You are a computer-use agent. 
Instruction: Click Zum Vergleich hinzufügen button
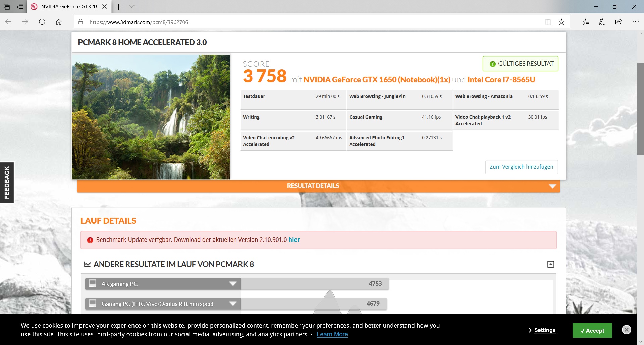tap(522, 167)
